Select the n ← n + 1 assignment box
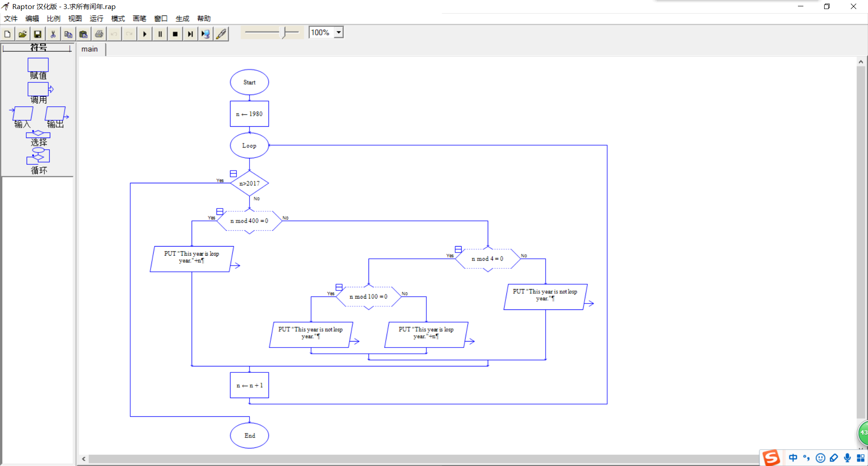Screen dimensions: 868x466 point(250,385)
